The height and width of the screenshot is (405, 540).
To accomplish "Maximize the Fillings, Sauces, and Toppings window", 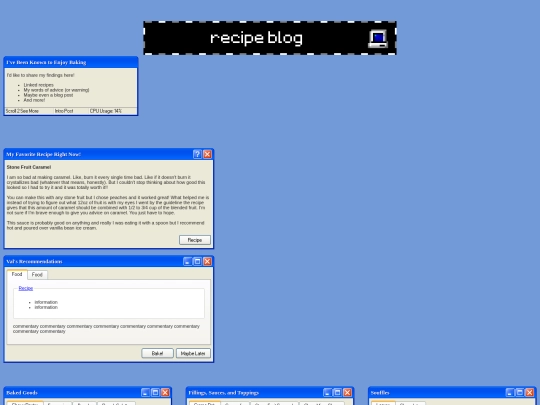I will (338, 393).
